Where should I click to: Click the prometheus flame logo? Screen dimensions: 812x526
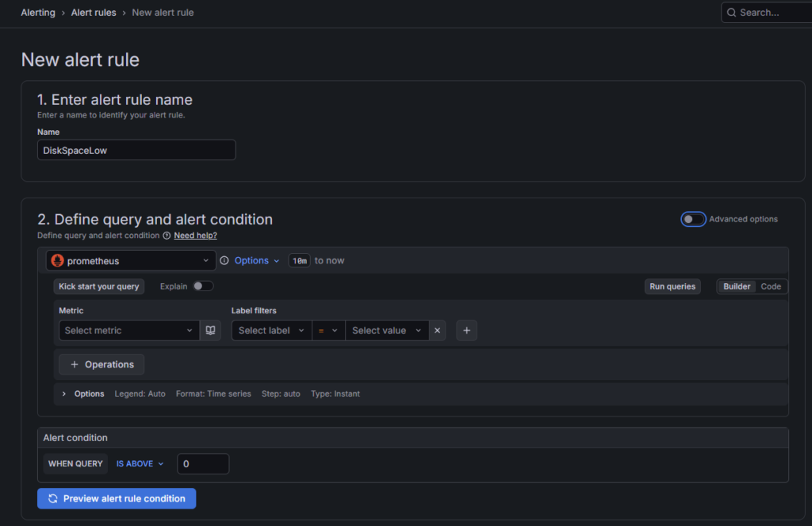(57, 261)
